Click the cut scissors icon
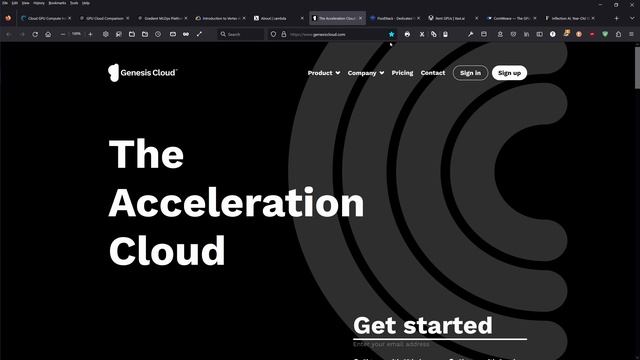Screen dimensions: 640x360 tap(422, 34)
